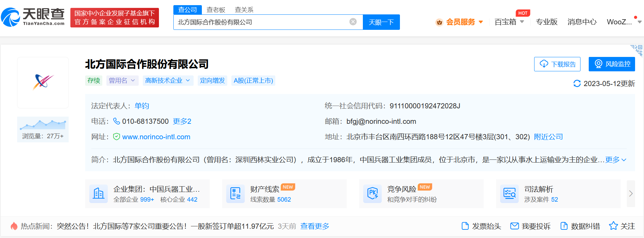Click the 下载报告 button
Screen dimensions: 644x238
coord(557,64)
